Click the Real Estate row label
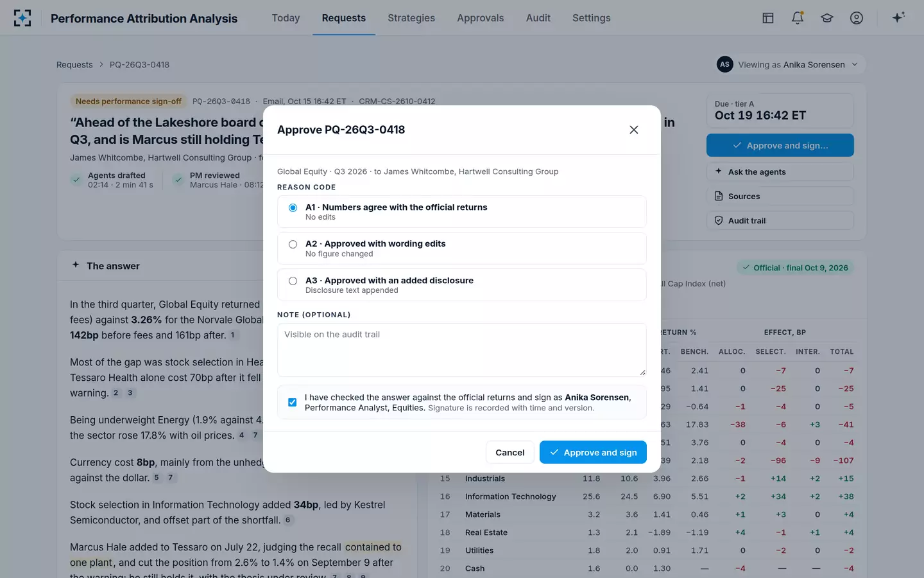924x578 pixels. [486, 532]
